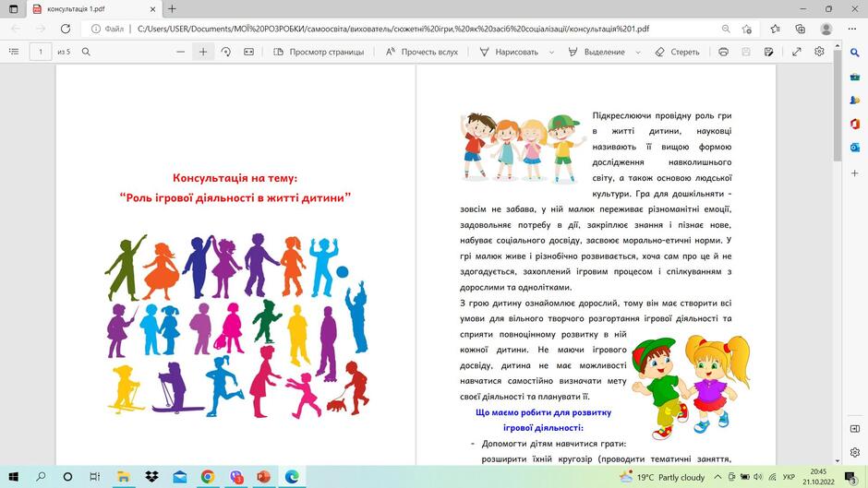Open the zoom magnifier in address bar
Viewport: 868px width, 488px height.
(725, 29)
